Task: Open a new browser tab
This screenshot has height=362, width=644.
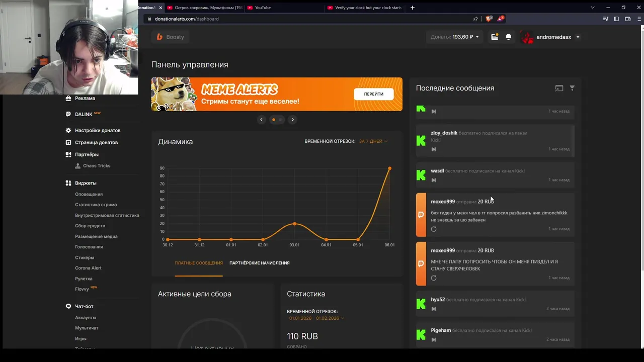Action: coord(412,8)
